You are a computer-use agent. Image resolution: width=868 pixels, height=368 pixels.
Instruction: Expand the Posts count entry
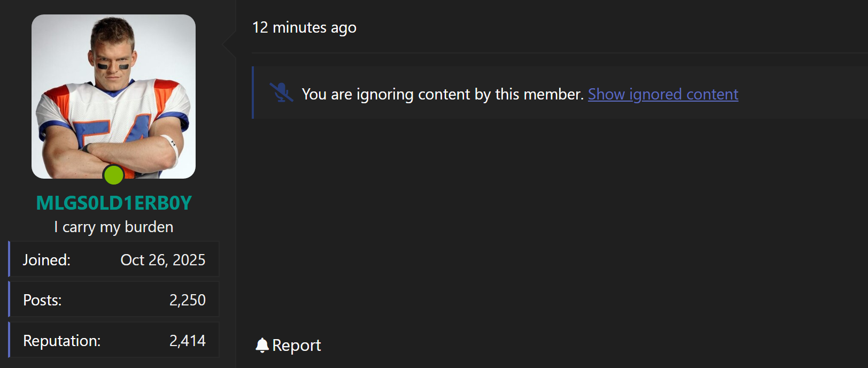point(113,300)
